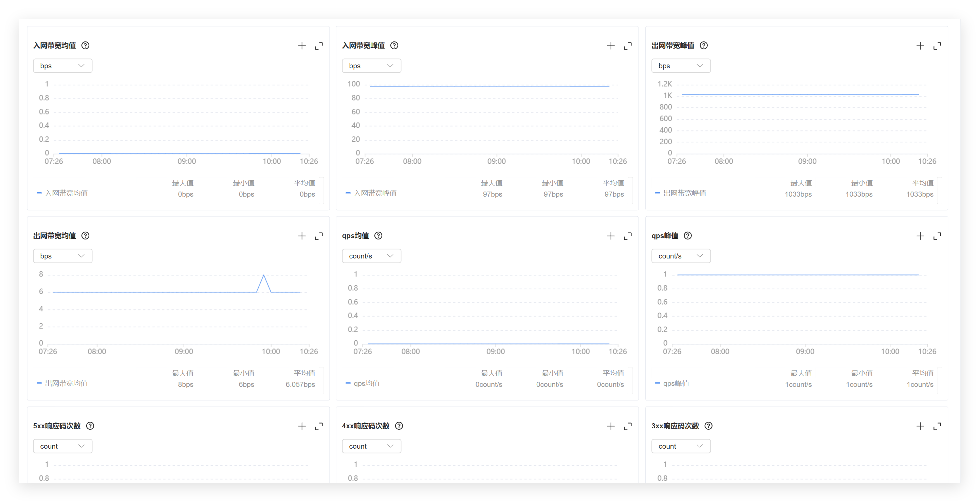Expand 5xx响应码次数 chart to fullscreen
Screen dimensions: 980x502
319,426
